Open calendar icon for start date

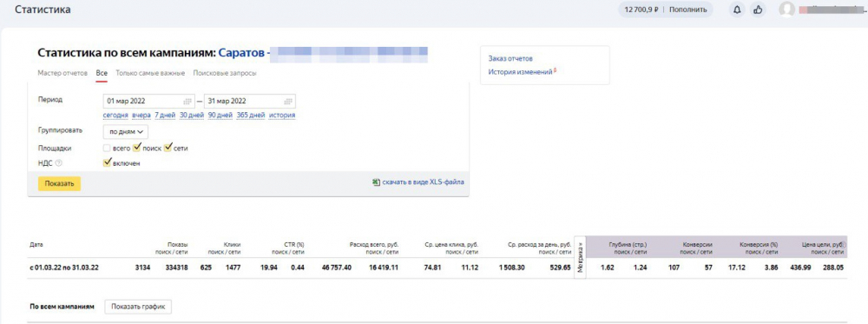click(187, 102)
